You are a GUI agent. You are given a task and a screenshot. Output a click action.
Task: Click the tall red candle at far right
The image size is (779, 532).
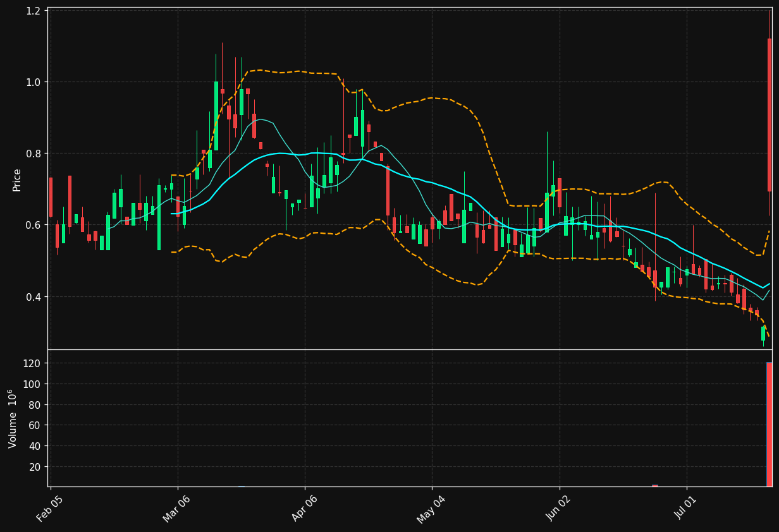pos(770,115)
